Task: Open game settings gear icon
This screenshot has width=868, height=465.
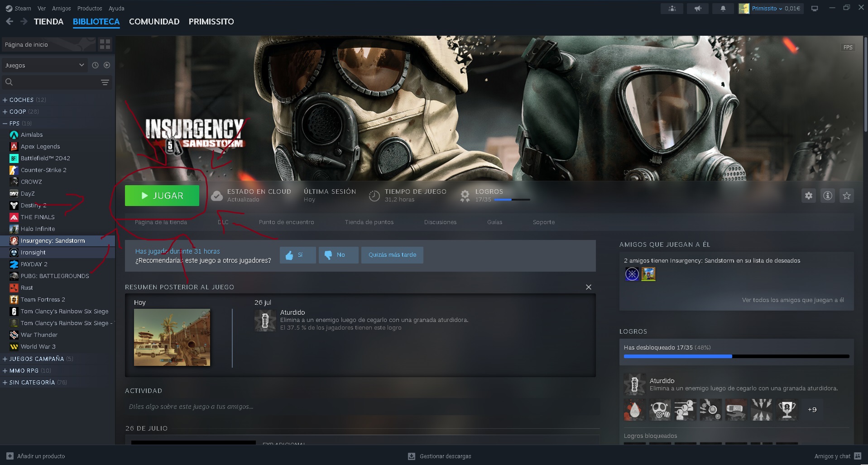Action: pos(809,196)
